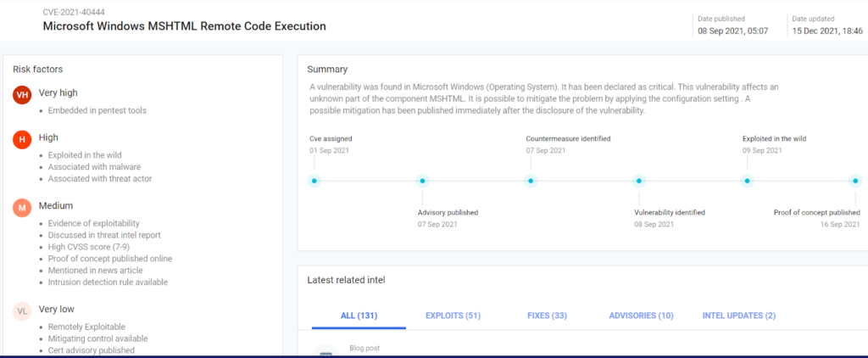The image size is (868, 358).
Task: Click the Countermeasure identified timeline dot
Action: [531, 181]
